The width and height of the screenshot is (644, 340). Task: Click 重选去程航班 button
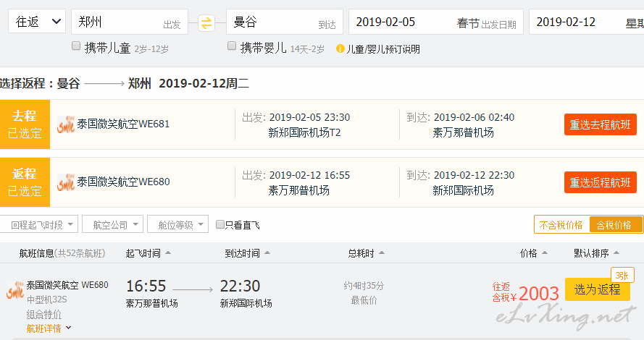click(600, 124)
